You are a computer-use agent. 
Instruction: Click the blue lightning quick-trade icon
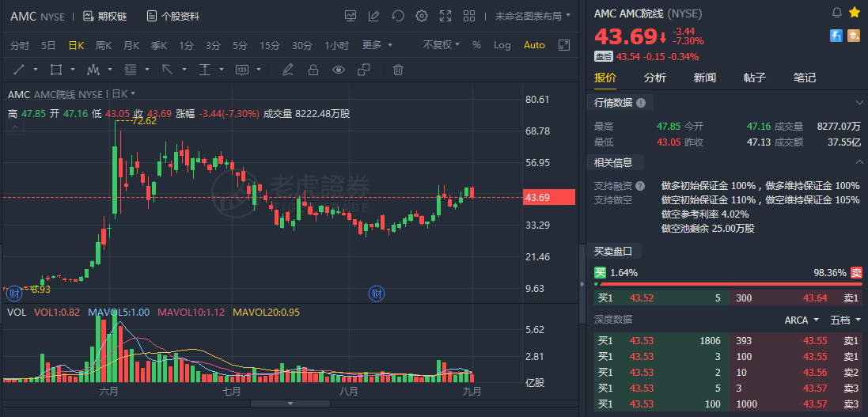(836, 36)
